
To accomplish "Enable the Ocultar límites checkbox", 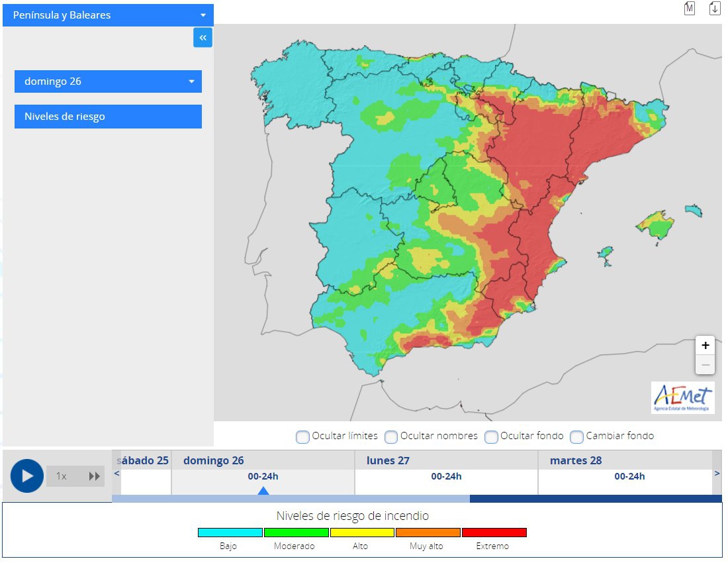I will click(302, 436).
